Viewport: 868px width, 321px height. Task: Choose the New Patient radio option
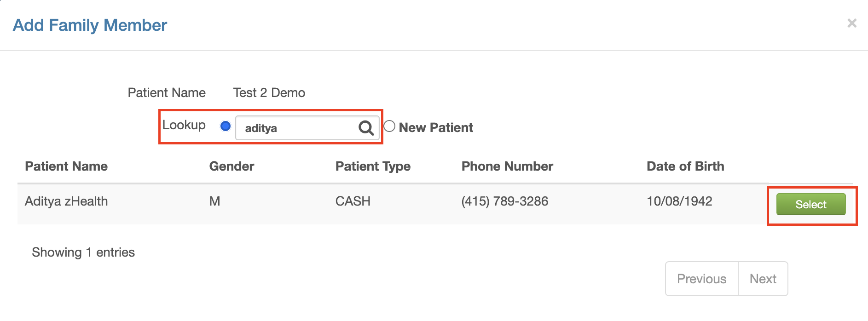(389, 126)
